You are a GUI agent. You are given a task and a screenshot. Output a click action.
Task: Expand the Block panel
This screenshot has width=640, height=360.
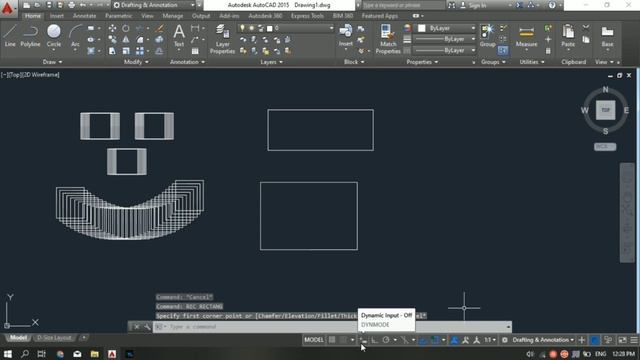point(354,62)
